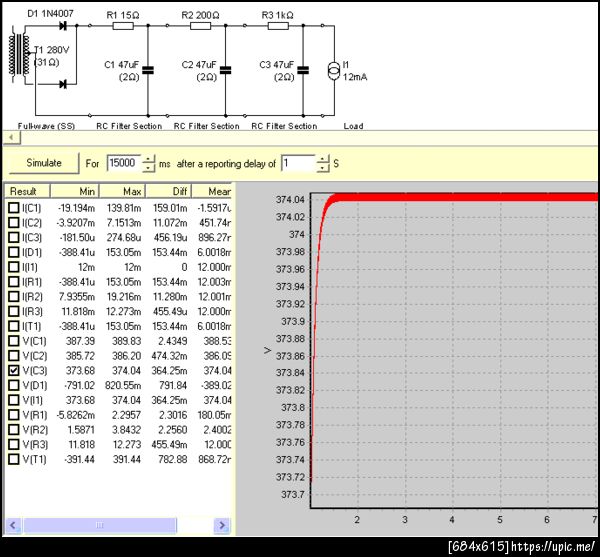The image size is (600, 557).
Task: Click the Full-wave (SS) section label
Action: pos(46,126)
